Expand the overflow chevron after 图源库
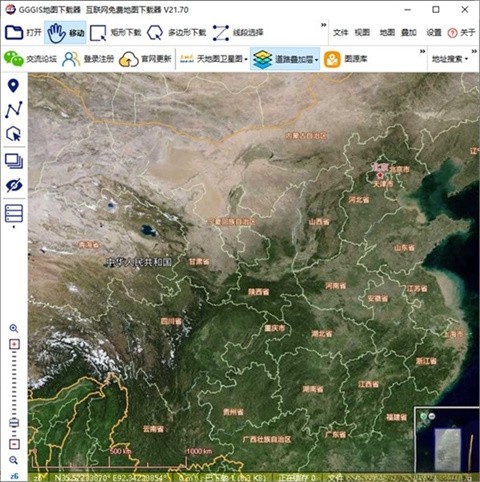The height and width of the screenshot is (482, 480). coord(422,51)
